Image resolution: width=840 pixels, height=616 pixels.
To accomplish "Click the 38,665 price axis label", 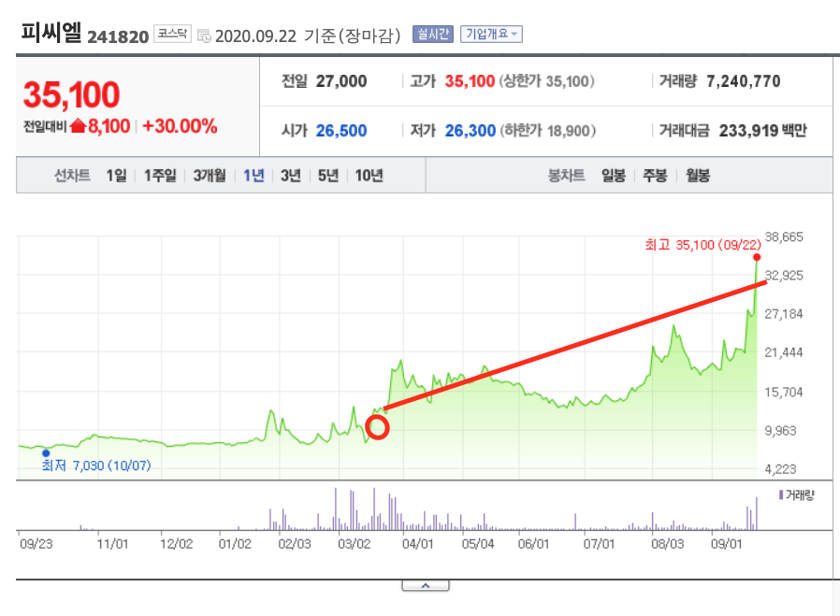I will (x=784, y=237).
